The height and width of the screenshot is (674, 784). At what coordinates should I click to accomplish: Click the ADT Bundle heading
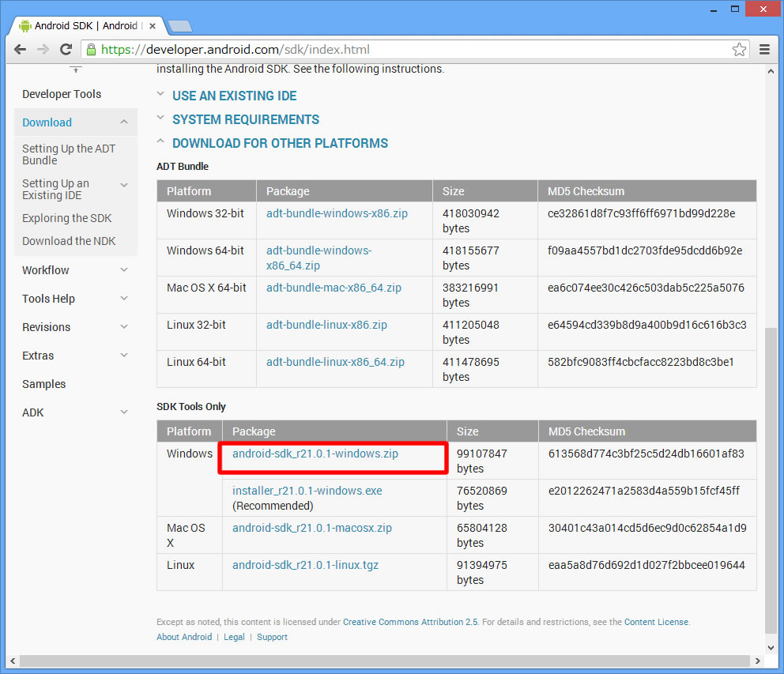(183, 167)
